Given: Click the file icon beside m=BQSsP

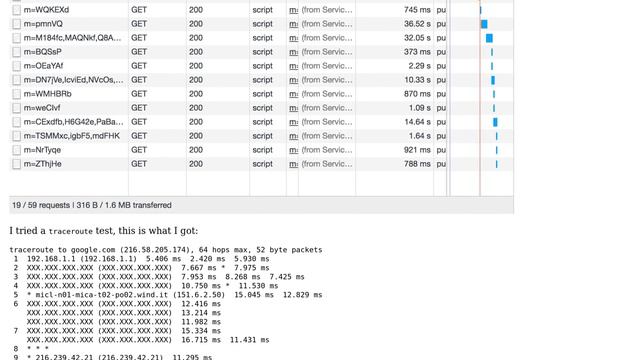Looking at the screenshot, I should click(16, 52).
